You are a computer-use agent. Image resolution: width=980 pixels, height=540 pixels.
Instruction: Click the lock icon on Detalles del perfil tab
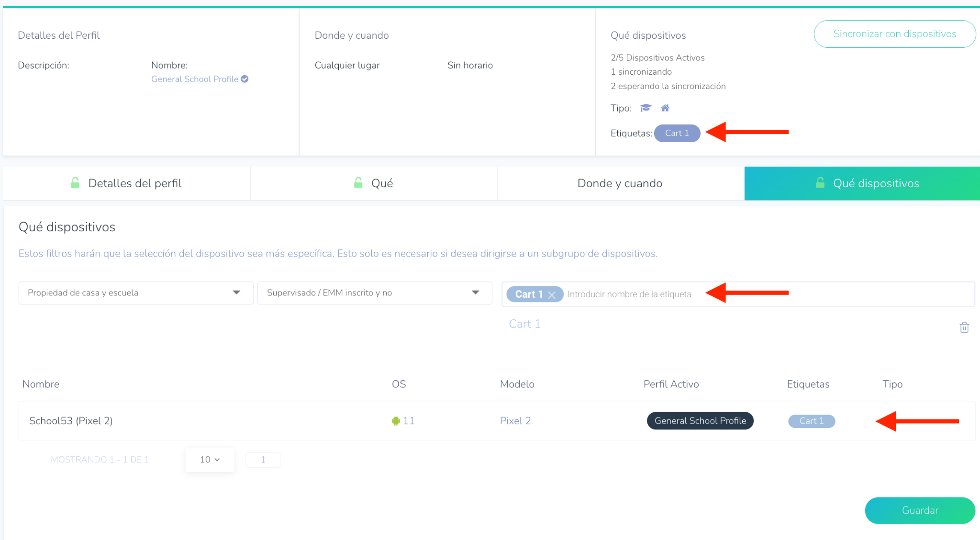[75, 183]
